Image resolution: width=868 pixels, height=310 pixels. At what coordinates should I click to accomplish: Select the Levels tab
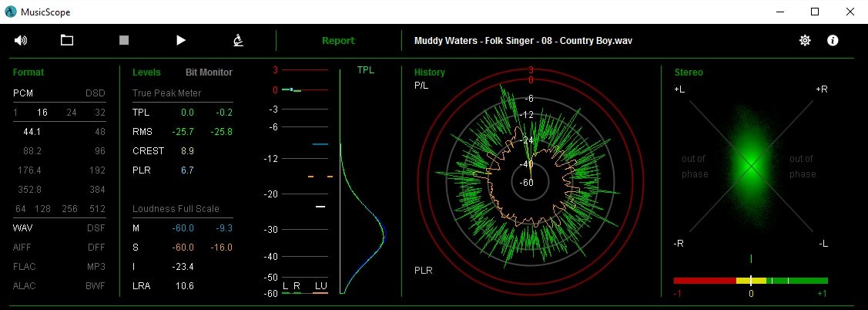tap(146, 72)
